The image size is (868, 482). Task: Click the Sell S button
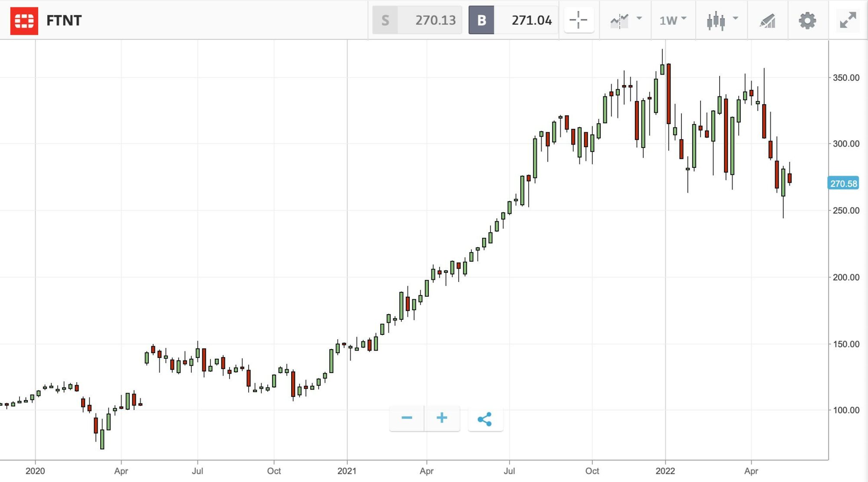point(385,20)
